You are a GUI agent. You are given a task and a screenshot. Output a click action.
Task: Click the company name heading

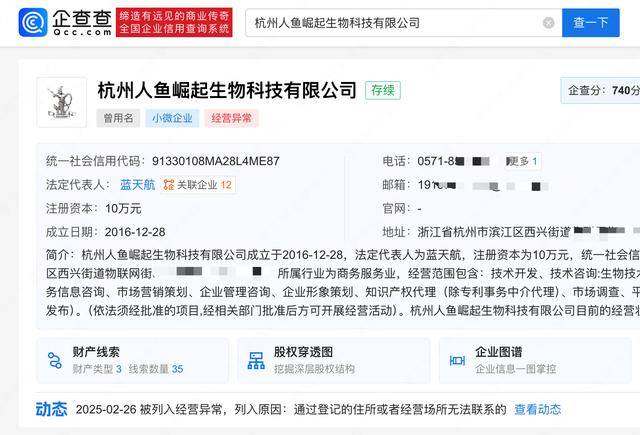[x=227, y=90]
